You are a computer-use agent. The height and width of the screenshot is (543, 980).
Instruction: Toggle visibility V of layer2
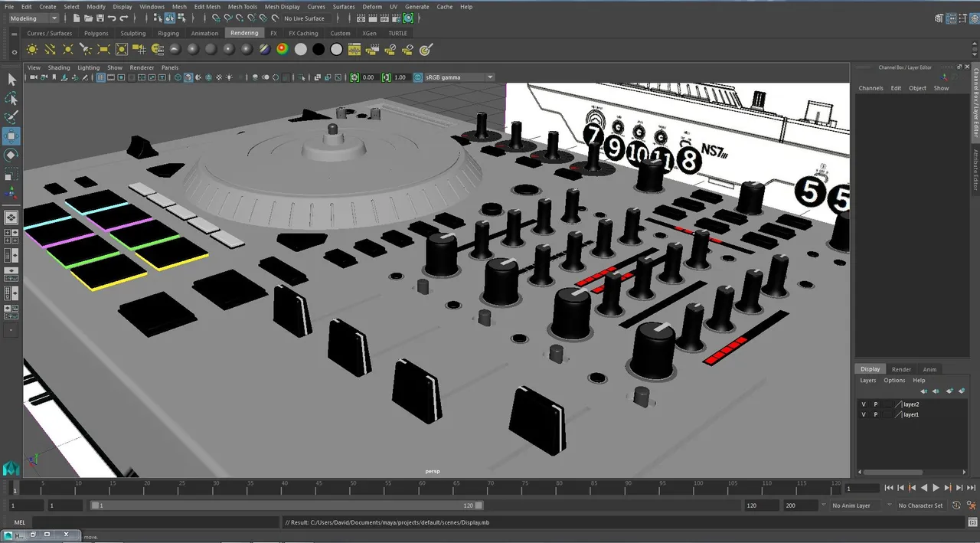[x=864, y=404]
